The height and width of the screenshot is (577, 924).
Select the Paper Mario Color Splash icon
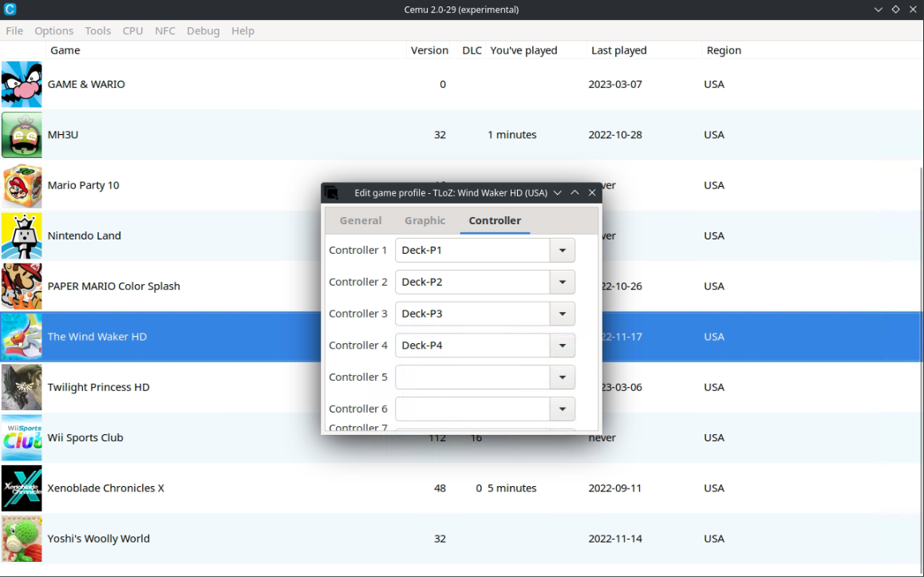(22, 287)
